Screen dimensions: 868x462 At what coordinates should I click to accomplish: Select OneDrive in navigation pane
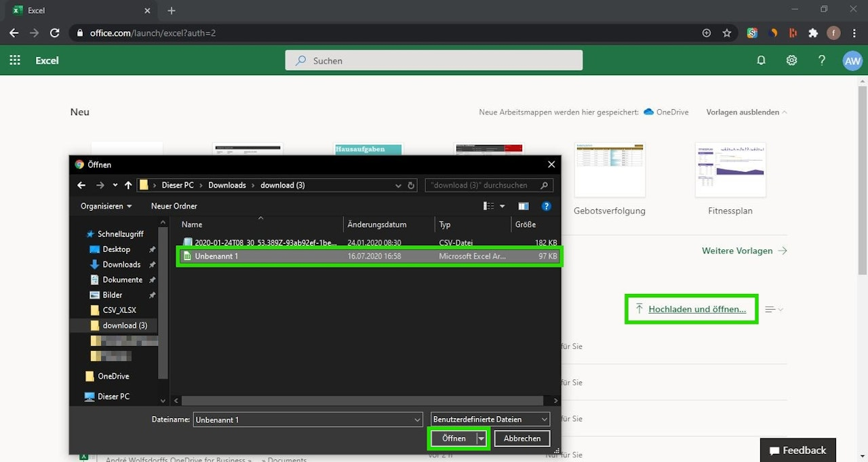click(x=113, y=376)
